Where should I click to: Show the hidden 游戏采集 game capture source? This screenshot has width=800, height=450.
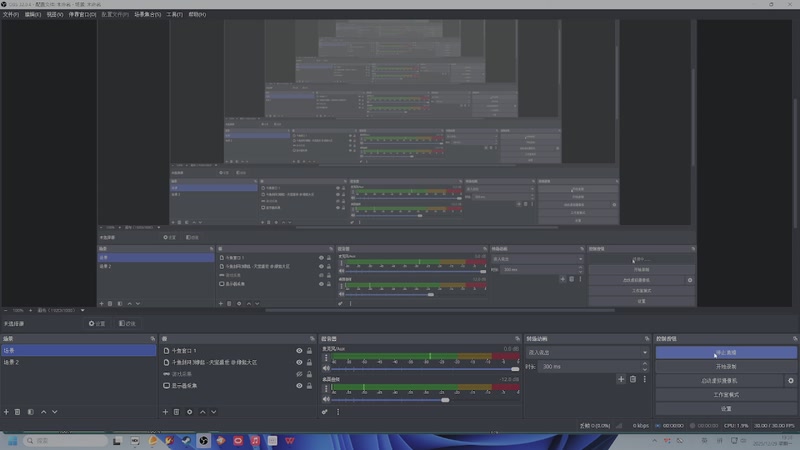[299, 374]
